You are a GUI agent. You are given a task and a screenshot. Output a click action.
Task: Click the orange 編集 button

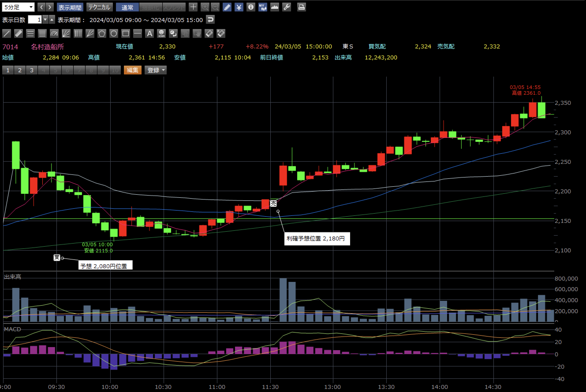pos(133,70)
